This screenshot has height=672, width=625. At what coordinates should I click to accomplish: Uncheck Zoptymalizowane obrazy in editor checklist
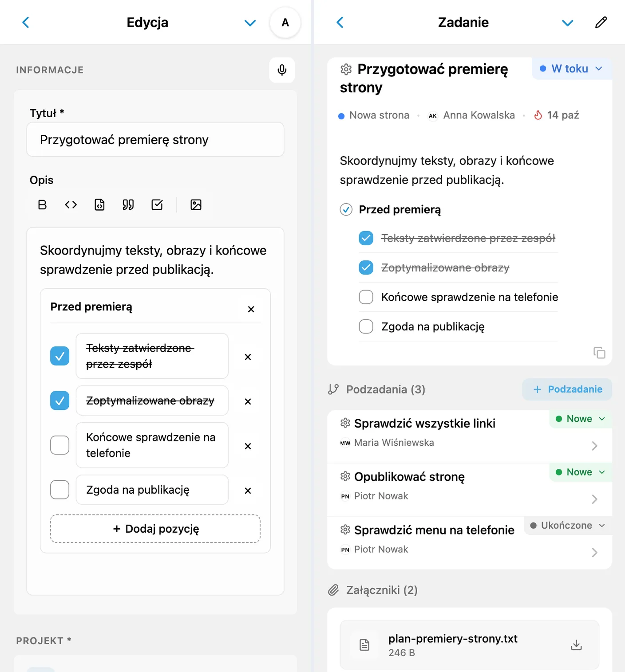point(59,401)
